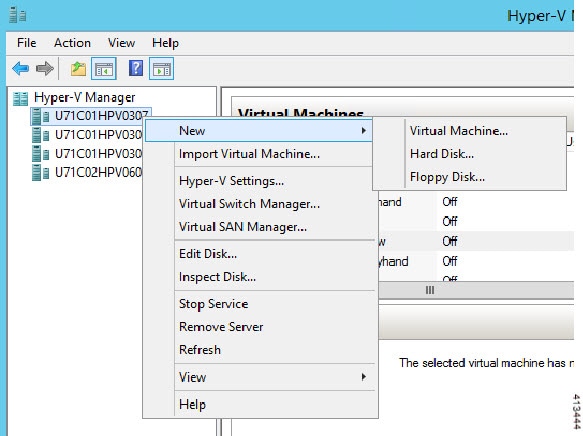Select the Hyper-V Manager root node icon
The width and height of the screenshot is (583, 436).
(x=20, y=98)
